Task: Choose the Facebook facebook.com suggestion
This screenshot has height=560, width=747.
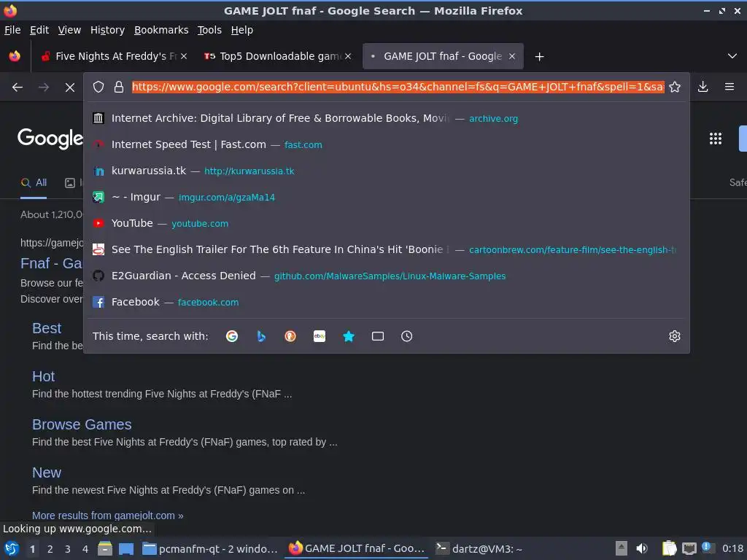Action: pos(387,302)
